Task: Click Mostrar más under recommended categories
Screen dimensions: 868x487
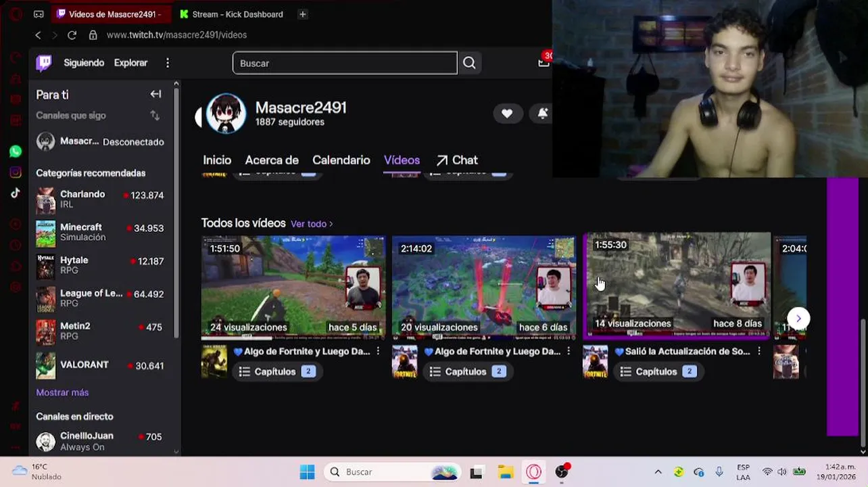Action: 62,392
